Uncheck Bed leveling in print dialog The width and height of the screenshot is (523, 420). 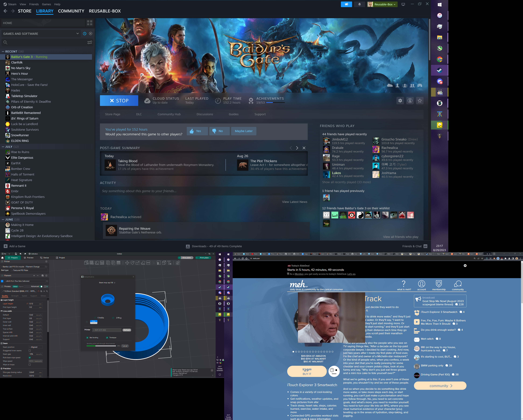tap(87, 338)
